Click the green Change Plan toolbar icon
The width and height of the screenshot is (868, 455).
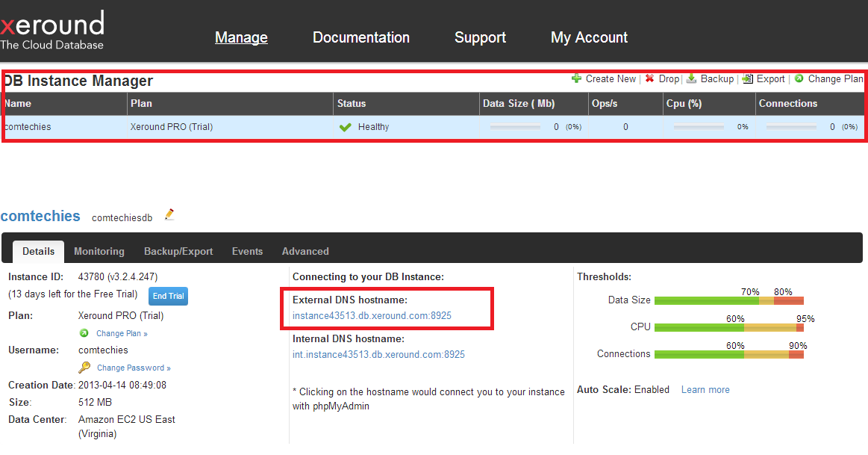[x=799, y=78]
